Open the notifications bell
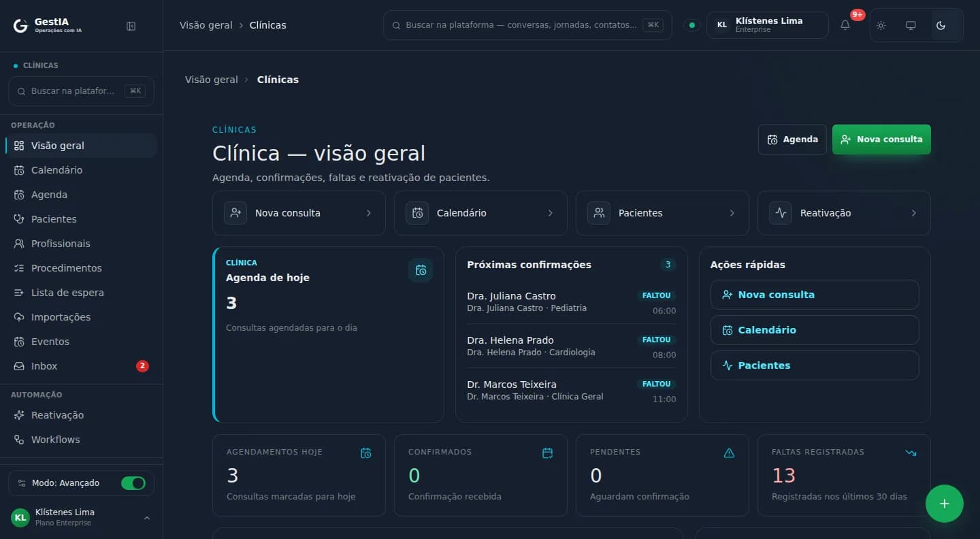 click(845, 25)
